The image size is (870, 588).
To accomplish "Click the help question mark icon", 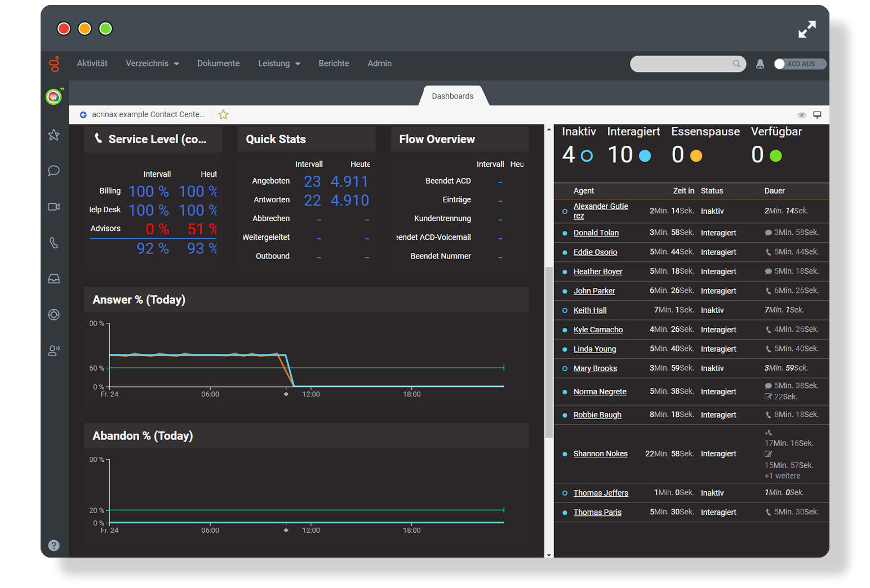I will pyautogui.click(x=54, y=545).
